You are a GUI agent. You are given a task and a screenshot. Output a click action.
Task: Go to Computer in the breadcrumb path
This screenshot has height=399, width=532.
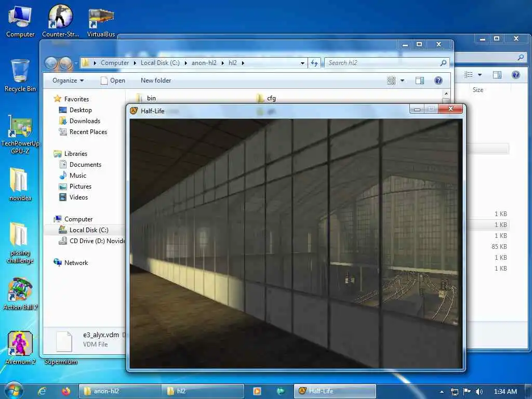115,63
